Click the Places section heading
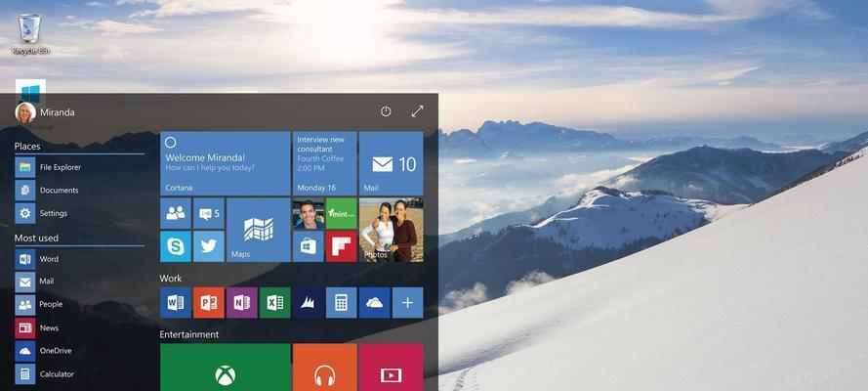Image resolution: width=868 pixels, height=391 pixels. click(27, 147)
